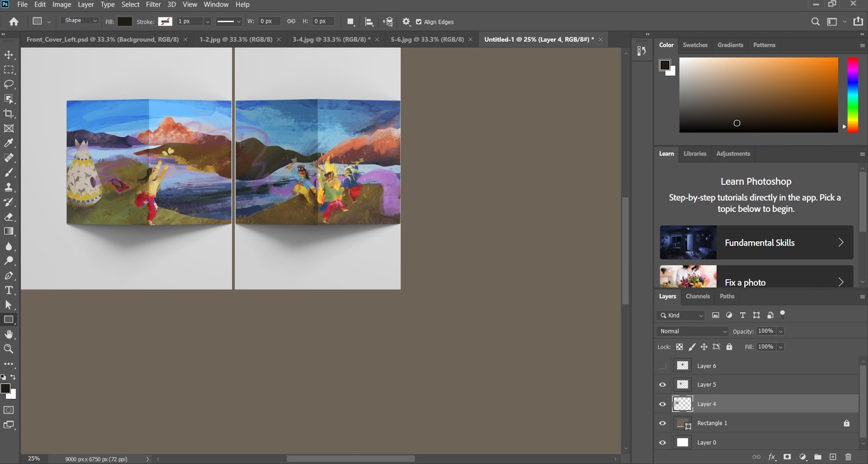This screenshot has height=464, width=868.
Task: Select the Path Selection tool
Action: pos(9,305)
